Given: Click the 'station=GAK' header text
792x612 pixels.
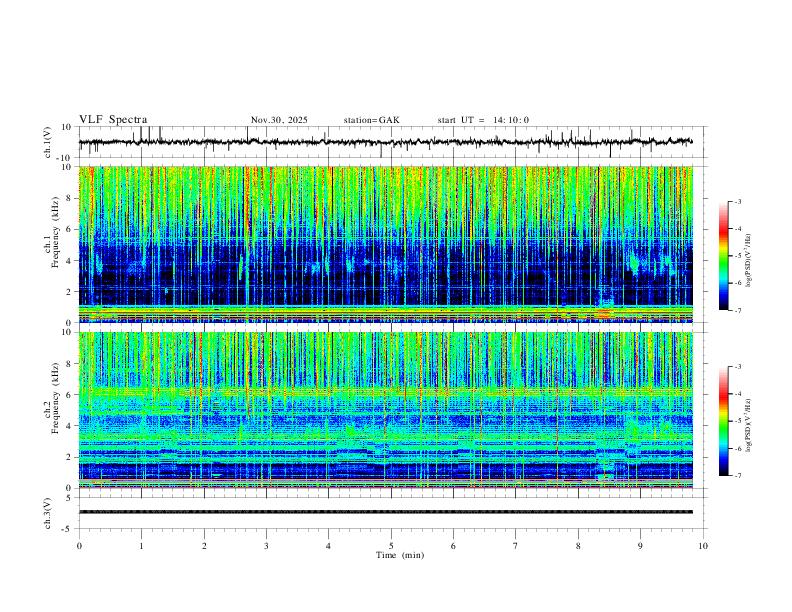Looking at the screenshot, I should point(372,120).
